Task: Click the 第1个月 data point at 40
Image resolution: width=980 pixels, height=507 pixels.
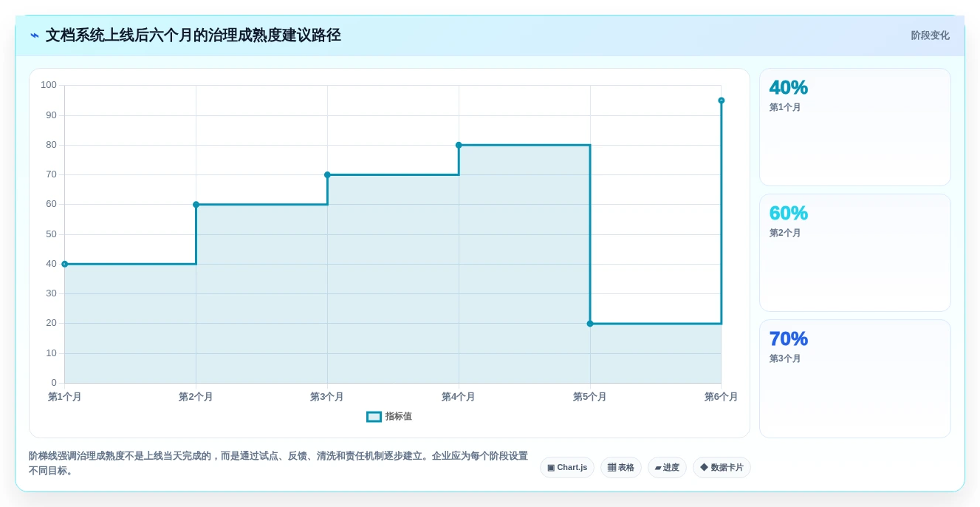Action: click(65, 264)
